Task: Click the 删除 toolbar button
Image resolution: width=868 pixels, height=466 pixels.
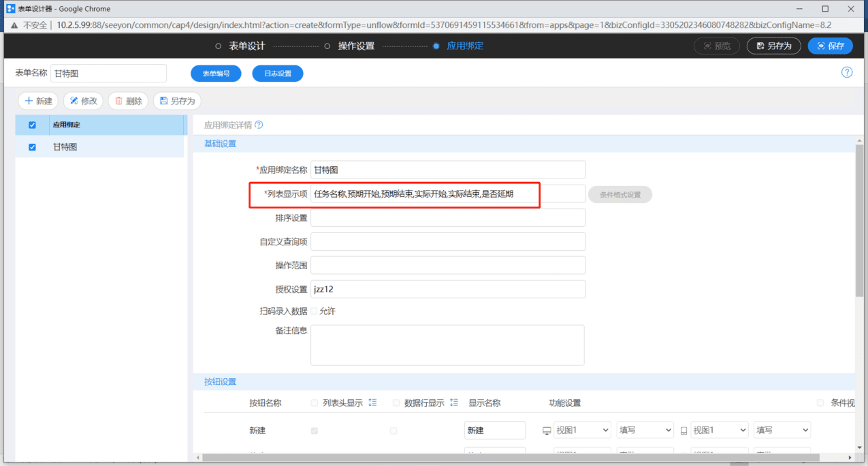Action: pos(128,101)
